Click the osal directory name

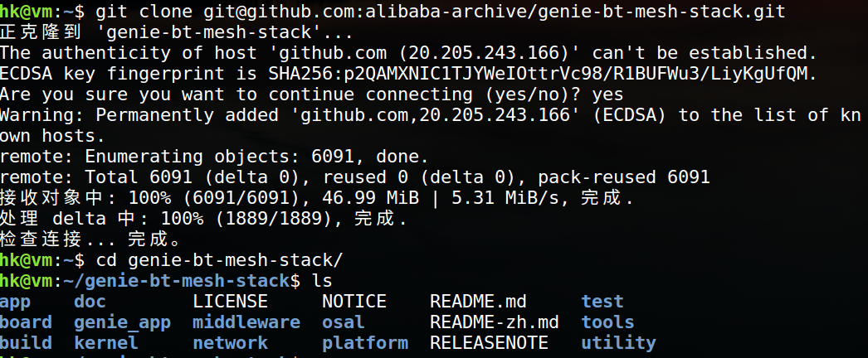pos(344,322)
